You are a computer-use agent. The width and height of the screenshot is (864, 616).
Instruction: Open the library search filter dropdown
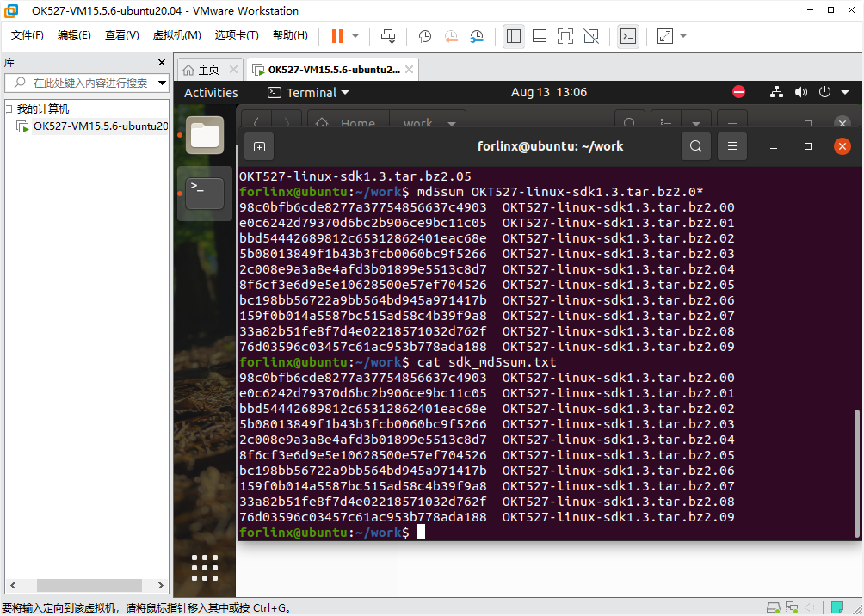point(162,83)
